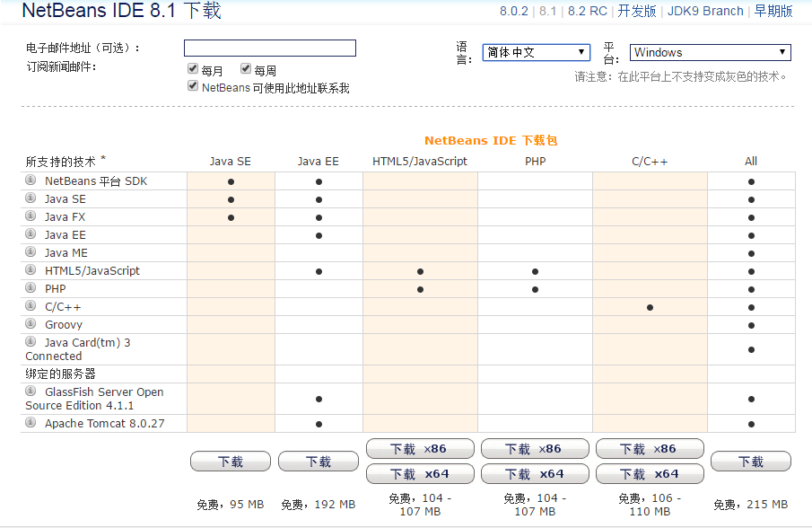Click 下载 button for Java SE bundle
Screen dimensions: 812x528
(x=231, y=462)
